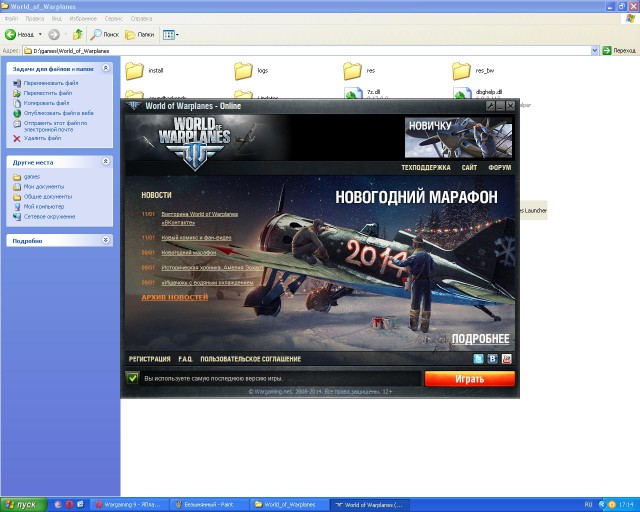Open news item Викторина World of Warplanes
The height and width of the screenshot is (512, 640).
200,218
